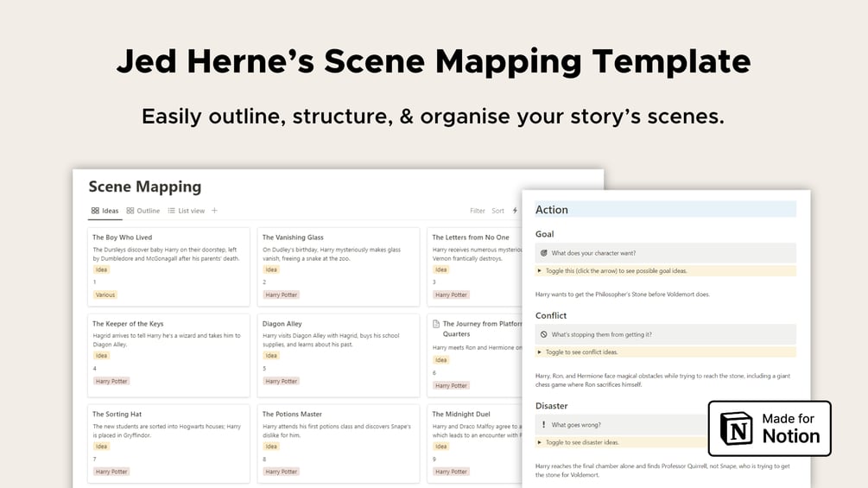Click the prohibited icon in Conflict callout
The height and width of the screenshot is (488, 868).
(x=543, y=334)
